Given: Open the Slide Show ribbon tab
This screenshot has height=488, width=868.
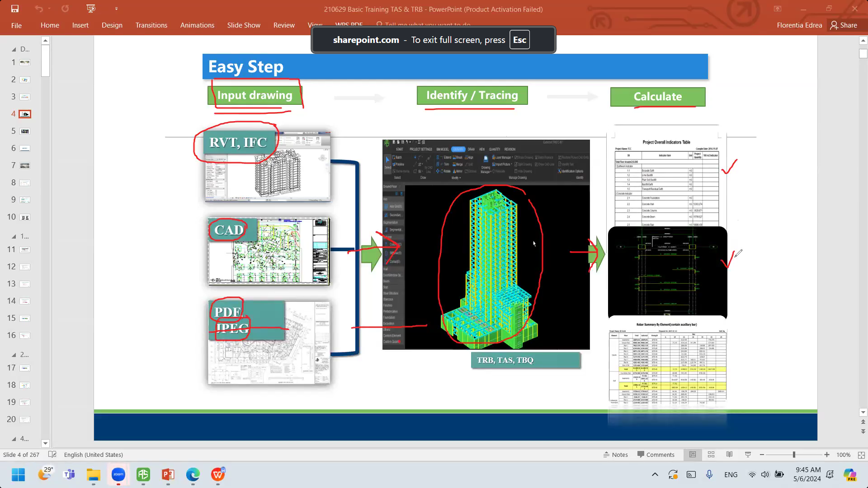Looking at the screenshot, I should pos(244,25).
